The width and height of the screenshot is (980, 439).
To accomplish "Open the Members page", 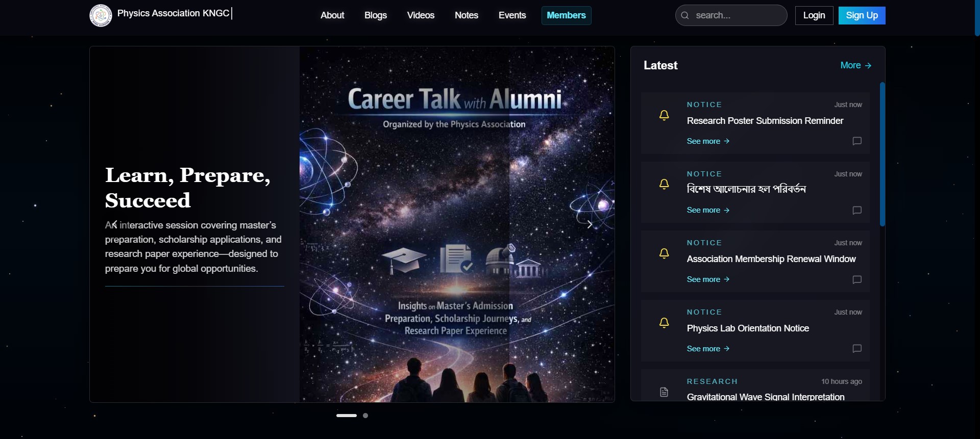I will [x=566, y=15].
